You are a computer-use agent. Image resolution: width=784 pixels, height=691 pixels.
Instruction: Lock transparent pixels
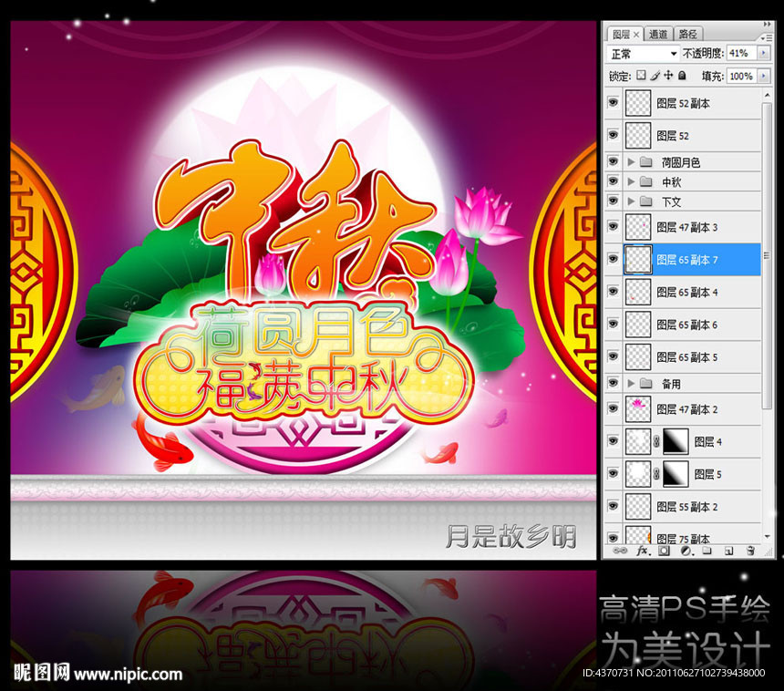pos(641,76)
